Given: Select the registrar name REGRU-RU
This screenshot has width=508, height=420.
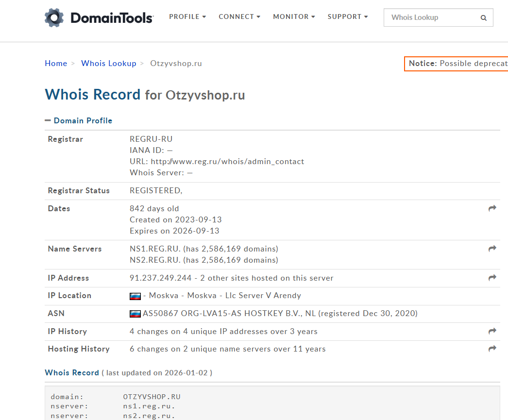Looking at the screenshot, I should click(x=151, y=139).
